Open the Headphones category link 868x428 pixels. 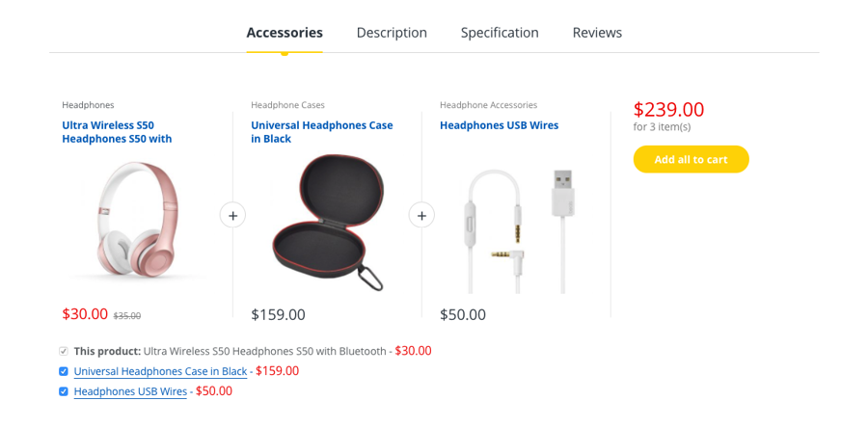88,105
